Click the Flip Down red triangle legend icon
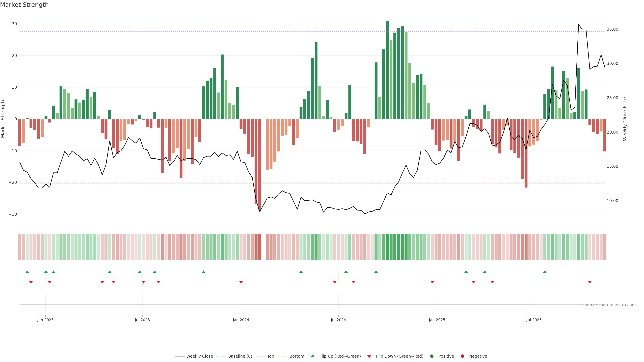The height and width of the screenshot is (362, 644). pos(369,356)
